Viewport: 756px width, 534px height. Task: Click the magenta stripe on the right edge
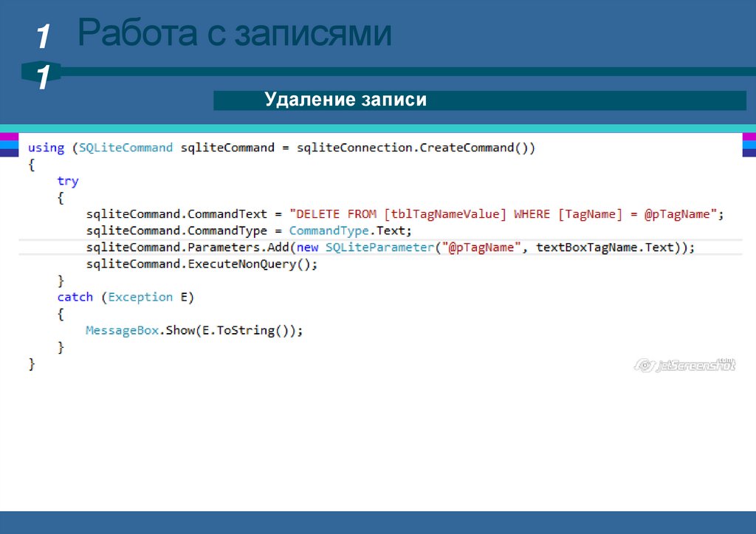(x=749, y=137)
